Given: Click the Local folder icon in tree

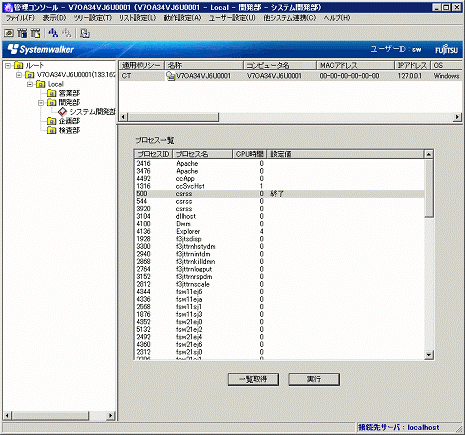Looking at the screenshot, I should pos(40,84).
